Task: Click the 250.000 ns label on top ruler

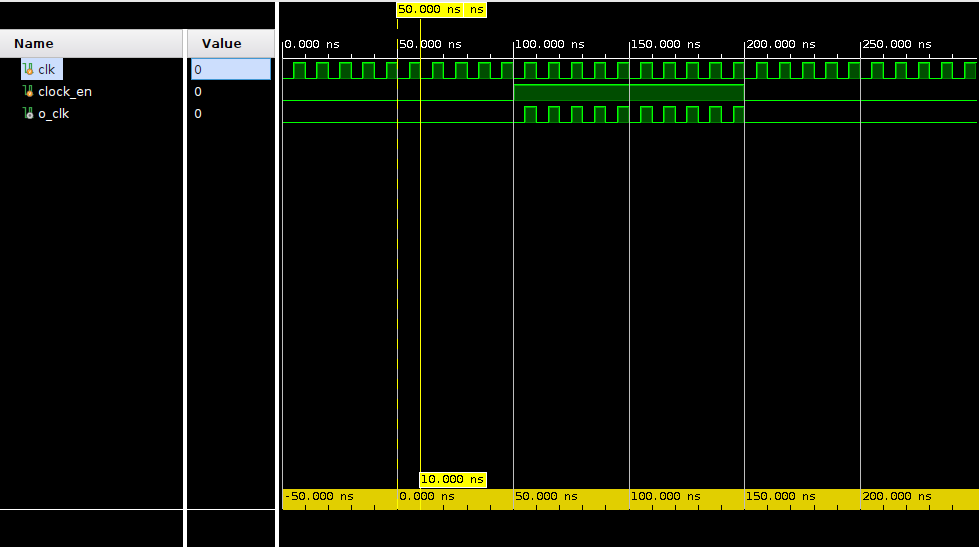Action: (897, 44)
